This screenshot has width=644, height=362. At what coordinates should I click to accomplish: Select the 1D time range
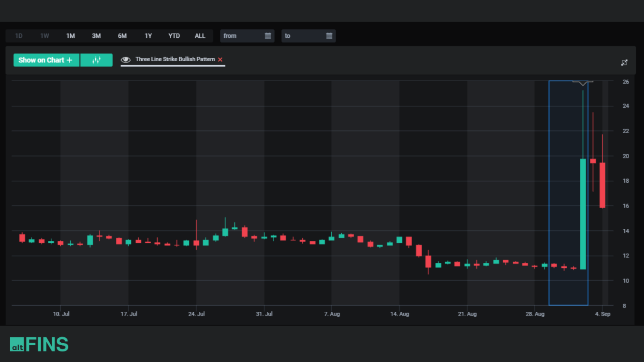19,36
